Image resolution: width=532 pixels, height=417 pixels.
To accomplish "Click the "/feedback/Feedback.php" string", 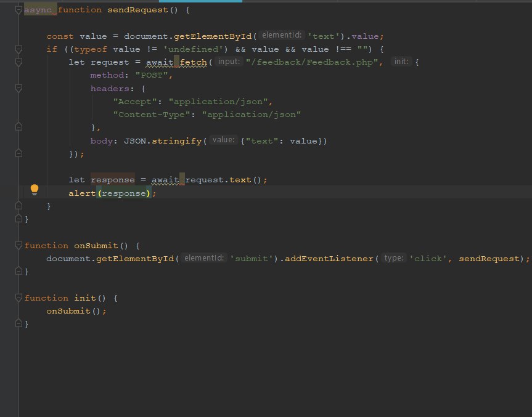I will point(312,62).
